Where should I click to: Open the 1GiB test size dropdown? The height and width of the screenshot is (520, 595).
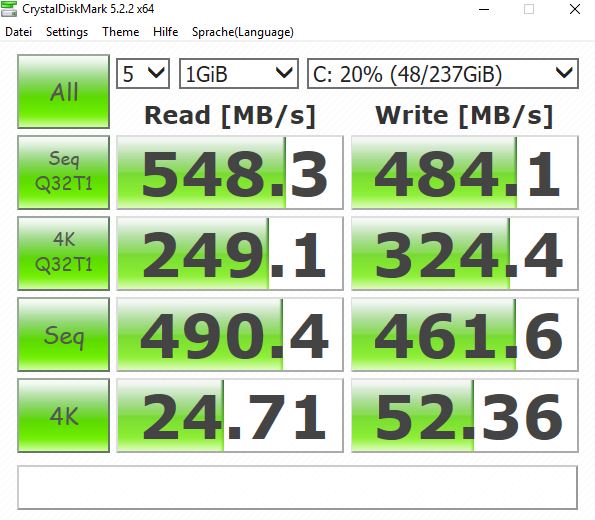[x=239, y=73]
